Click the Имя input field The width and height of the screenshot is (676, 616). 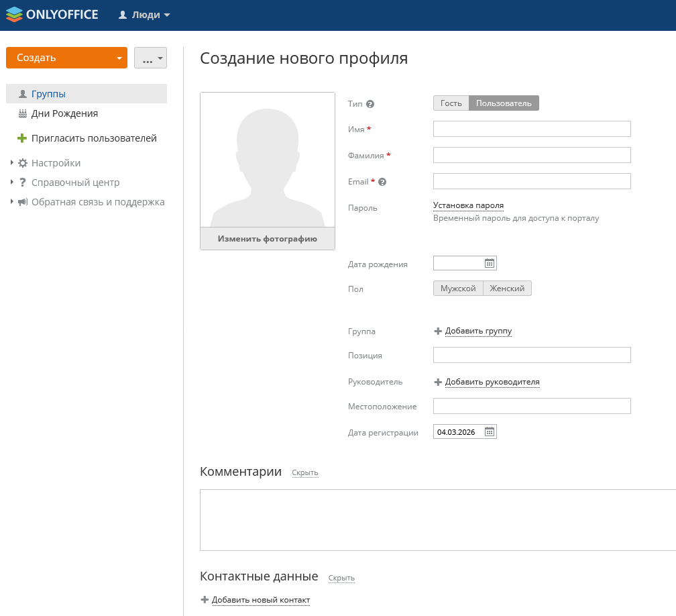(532, 129)
